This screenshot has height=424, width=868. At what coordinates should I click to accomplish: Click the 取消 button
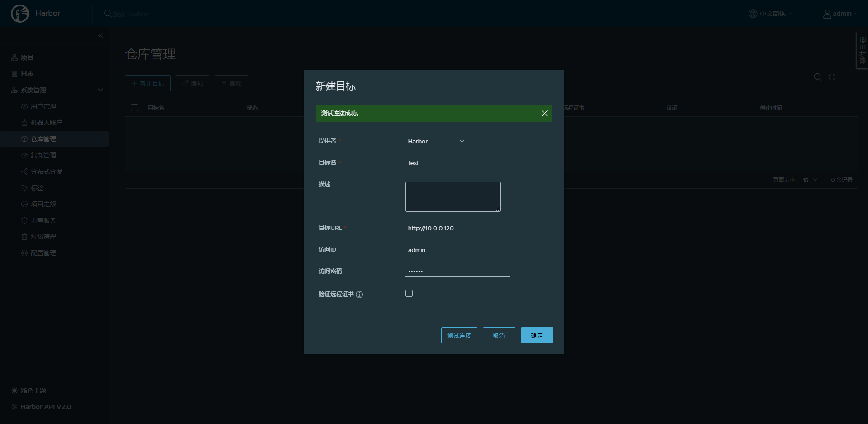pos(499,335)
